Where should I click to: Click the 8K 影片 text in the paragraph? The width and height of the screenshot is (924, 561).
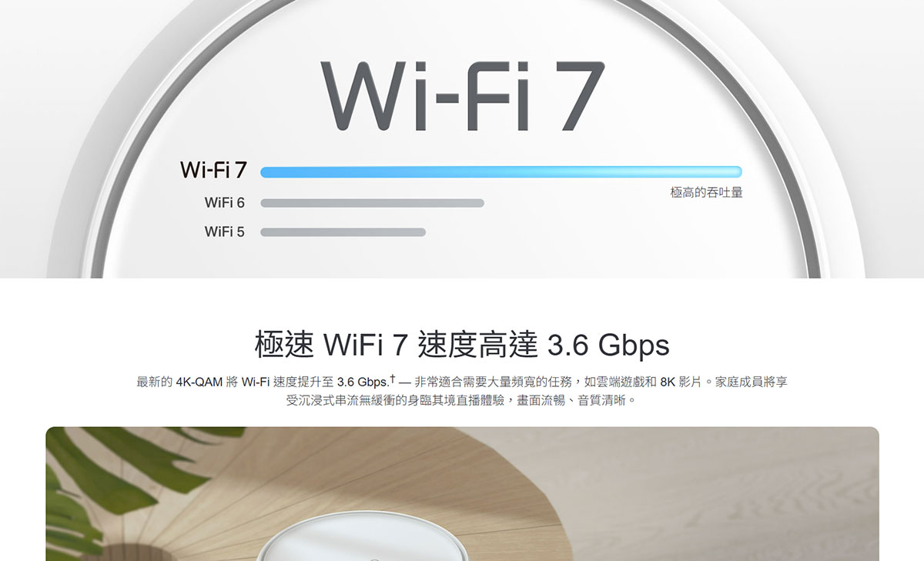(x=681, y=382)
